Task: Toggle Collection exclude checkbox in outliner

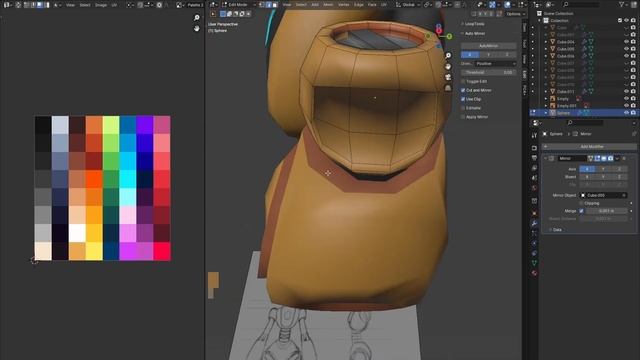Action: [620, 20]
